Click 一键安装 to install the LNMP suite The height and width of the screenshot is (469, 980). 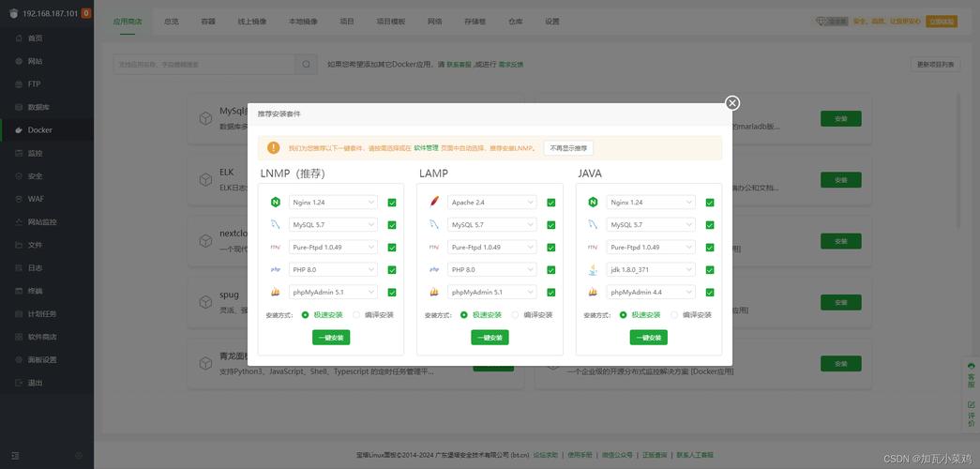coord(331,338)
